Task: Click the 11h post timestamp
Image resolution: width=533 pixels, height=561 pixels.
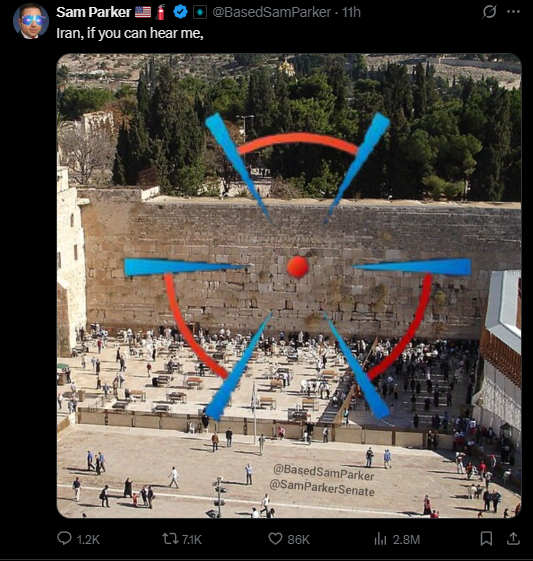Action: coord(351,13)
